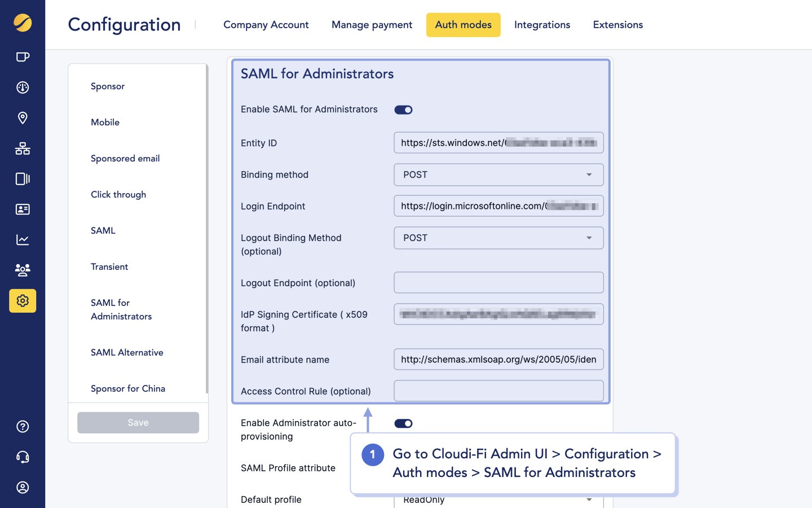Open the network hierarchy icon in the sidebar
812x508 pixels.
(x=23, y=148)
